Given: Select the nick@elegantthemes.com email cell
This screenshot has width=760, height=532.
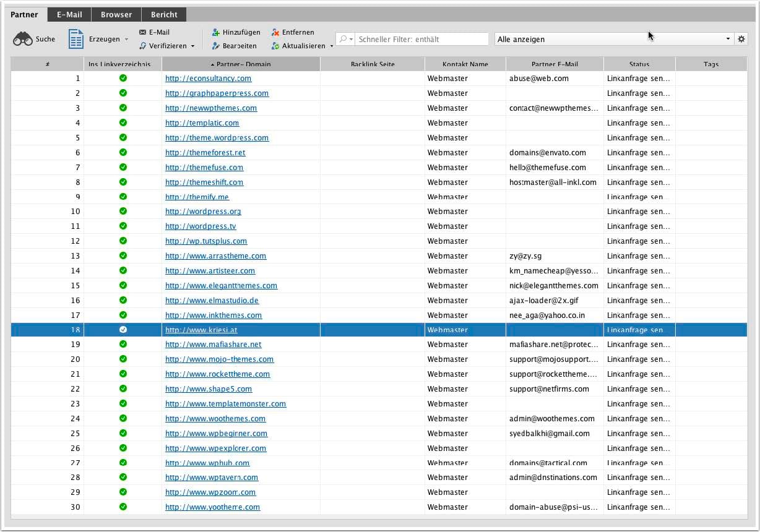Looking at the screenshot, I should 555,286.
